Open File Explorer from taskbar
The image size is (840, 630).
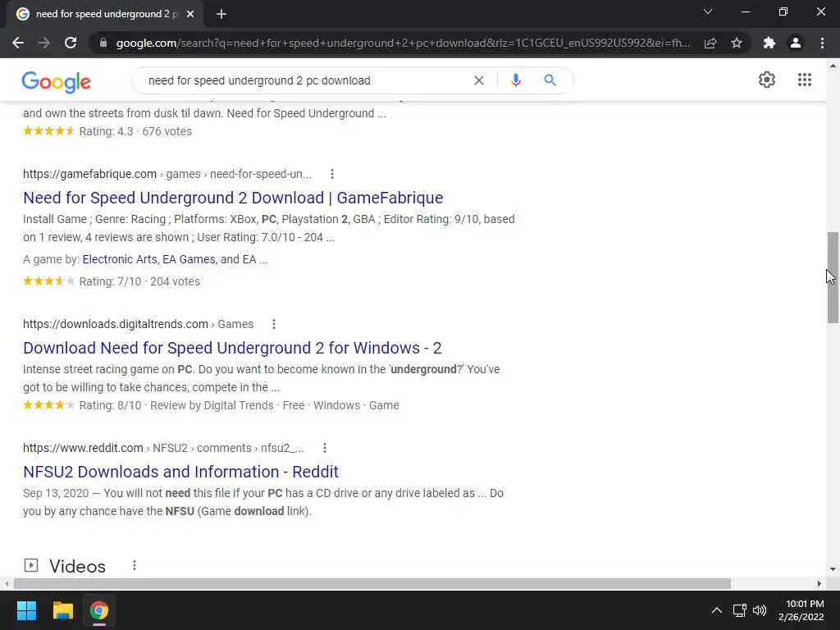pyautogui.click(x=62, y=610)
